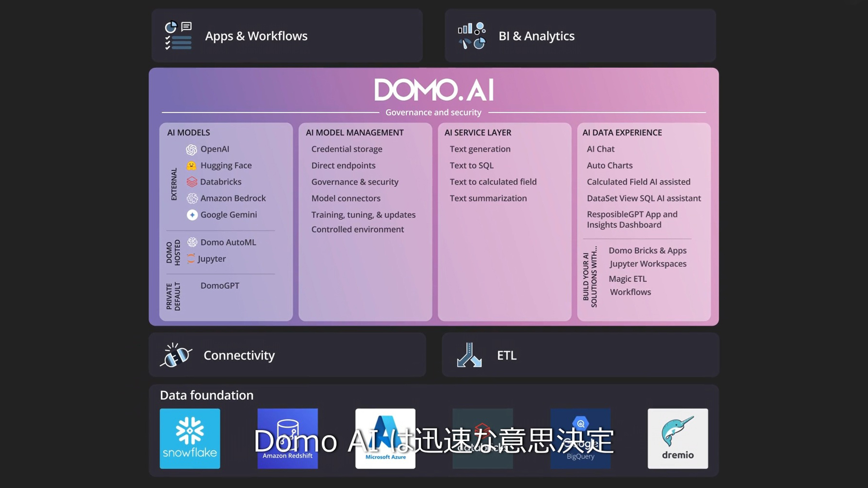Click the Amazon Bedrock icon

[192, 198]
